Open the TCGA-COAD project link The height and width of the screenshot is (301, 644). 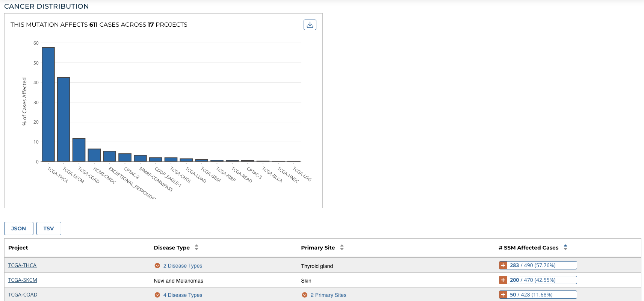coord(23,295)
